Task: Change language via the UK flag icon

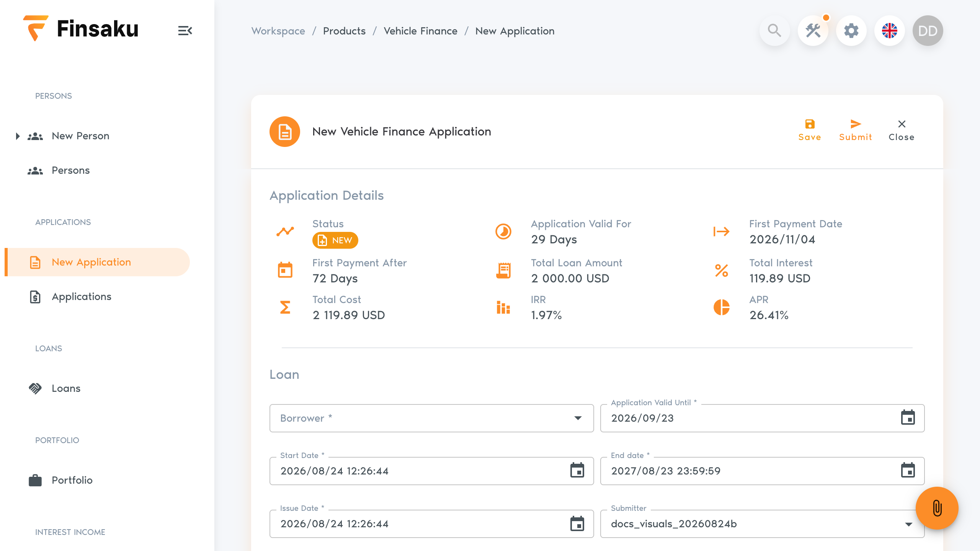Action: coord(890,31)
